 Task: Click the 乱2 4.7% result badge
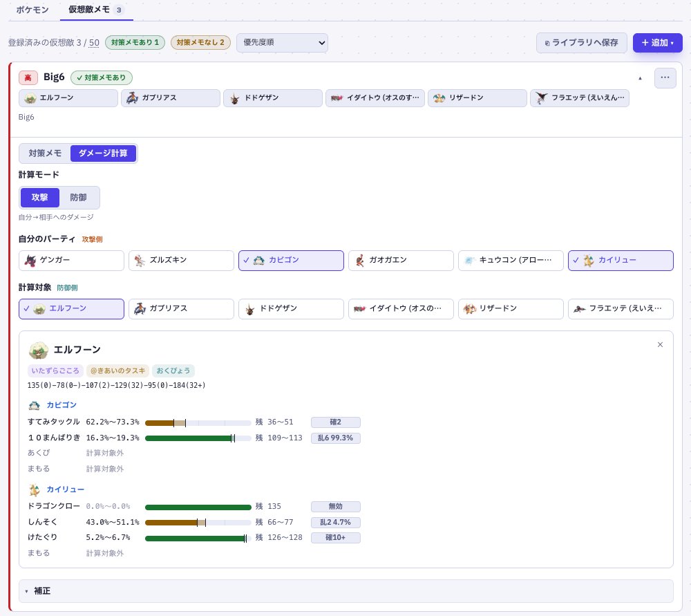335,523
